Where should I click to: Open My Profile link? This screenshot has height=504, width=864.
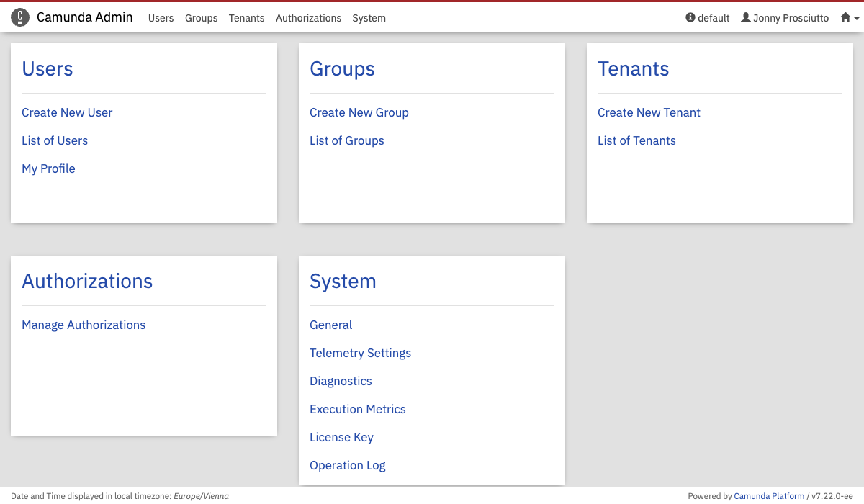point(48,168)
